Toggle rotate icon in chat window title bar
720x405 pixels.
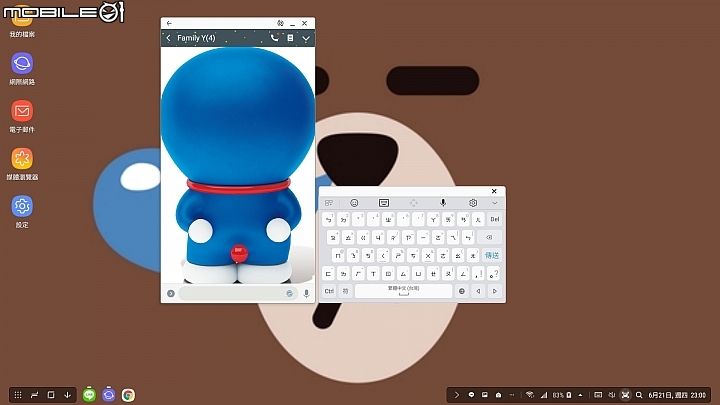tap(280, 23)
